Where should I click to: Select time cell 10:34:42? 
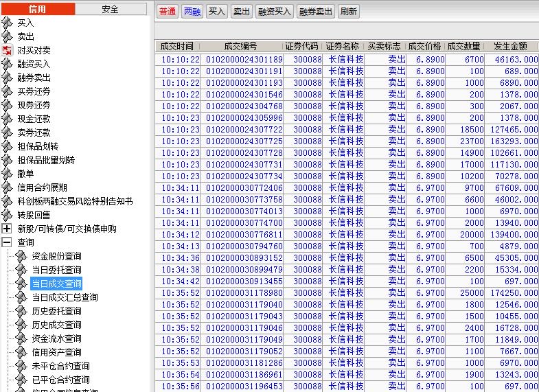pyautogui.click(x=181, y=281)
